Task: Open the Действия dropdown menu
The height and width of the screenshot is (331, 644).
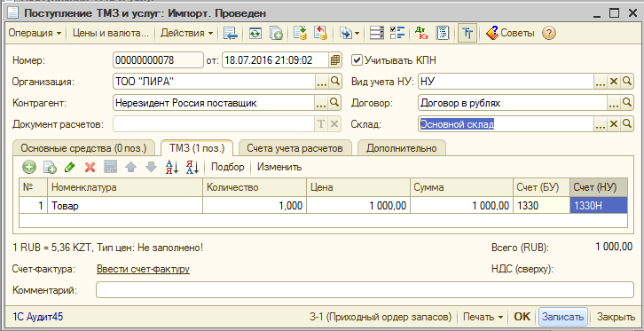Action: coord(187,33)
